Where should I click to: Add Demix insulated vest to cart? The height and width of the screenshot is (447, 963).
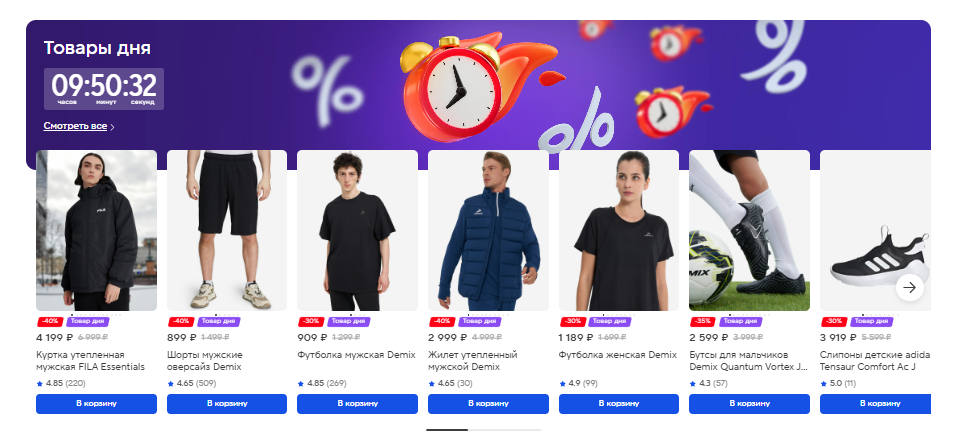click(x=488, y=403)
